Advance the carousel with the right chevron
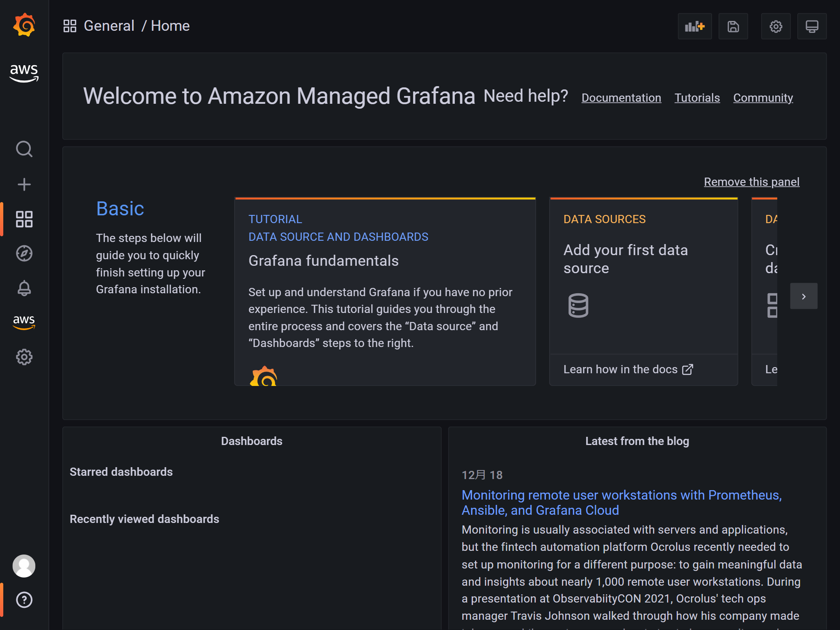 click(803, 296)
